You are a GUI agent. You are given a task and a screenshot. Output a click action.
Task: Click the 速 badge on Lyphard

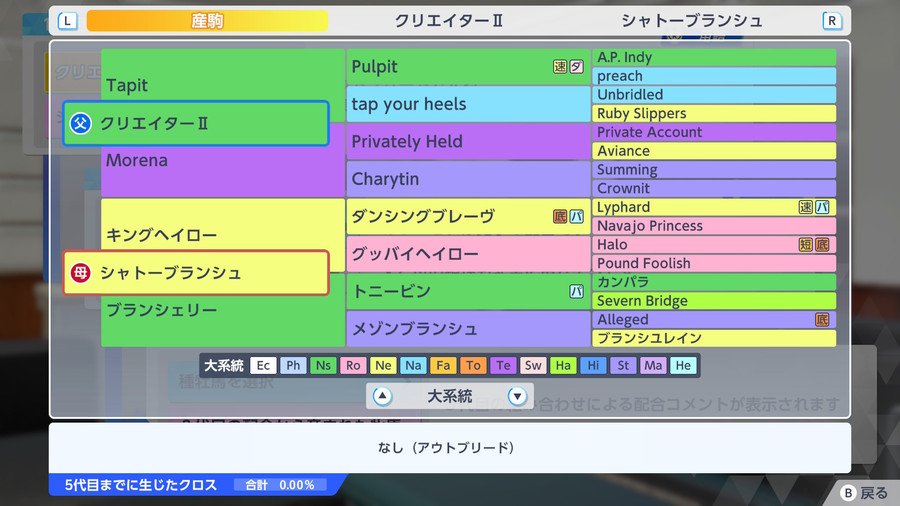click(x=805, y=207)
